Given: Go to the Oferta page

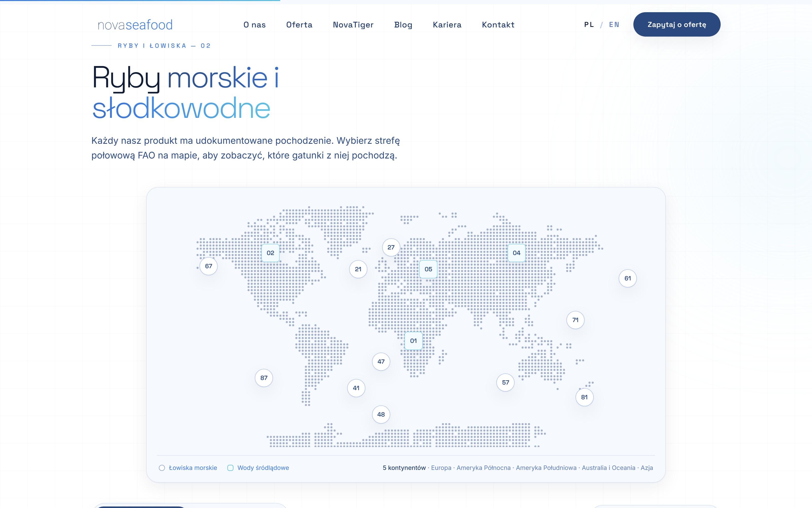Looking at the screenshot, I should pos(299,25).
